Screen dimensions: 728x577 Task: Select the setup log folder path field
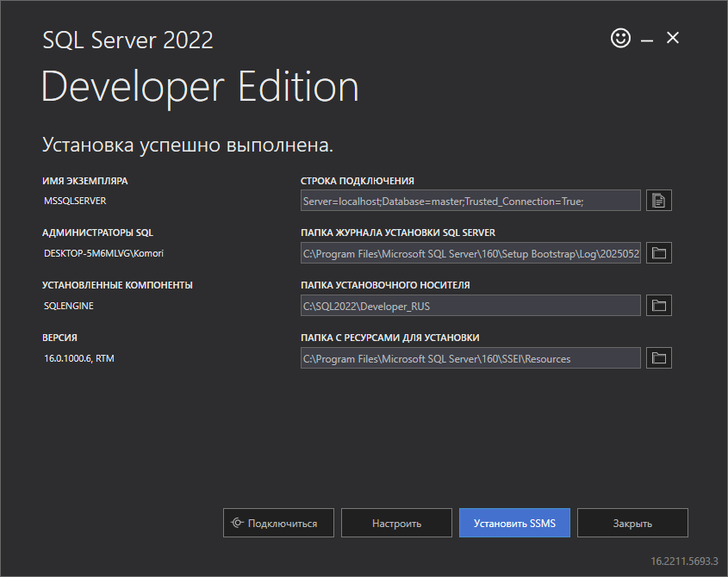tap(470, 253)
